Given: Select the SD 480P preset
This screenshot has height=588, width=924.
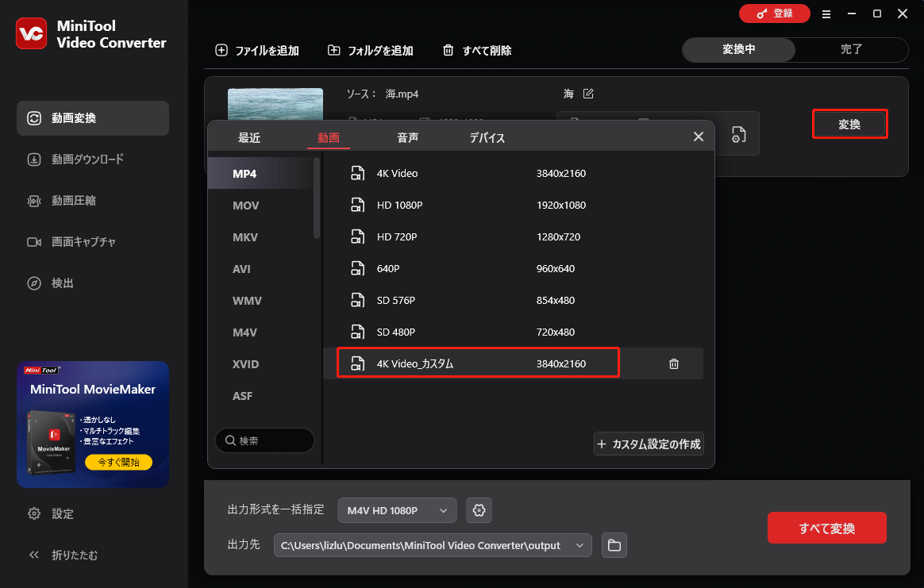Looking at the screenshot, I should pyautogui.click(x=513, y=332).
